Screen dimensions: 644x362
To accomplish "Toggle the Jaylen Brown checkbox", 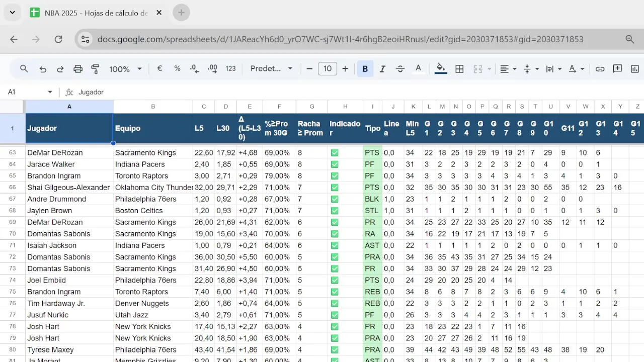I will click(335, 211).
